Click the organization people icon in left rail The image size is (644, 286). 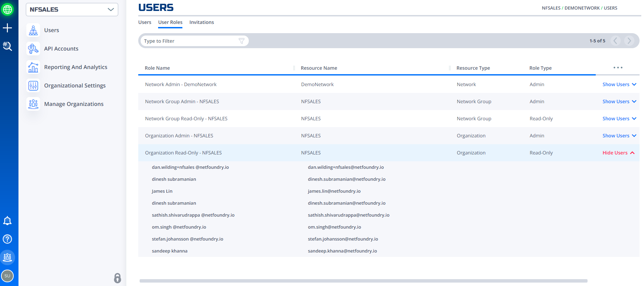click(8, 257)
